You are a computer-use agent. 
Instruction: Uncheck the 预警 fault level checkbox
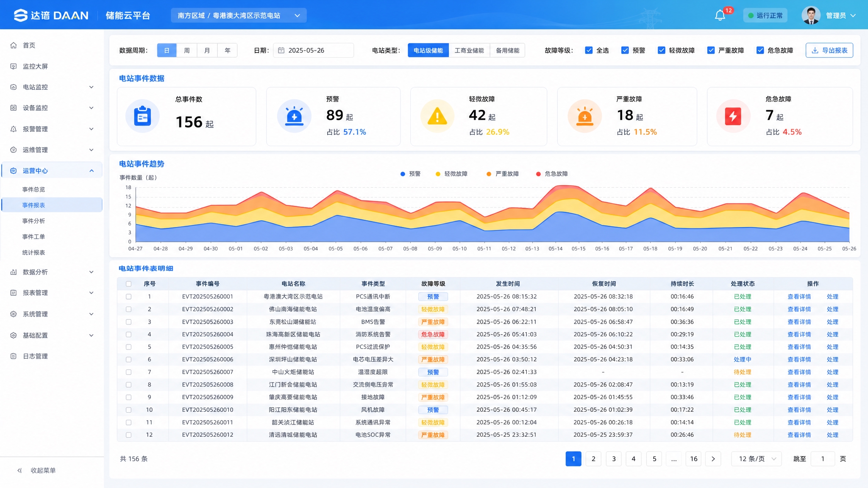625,50
